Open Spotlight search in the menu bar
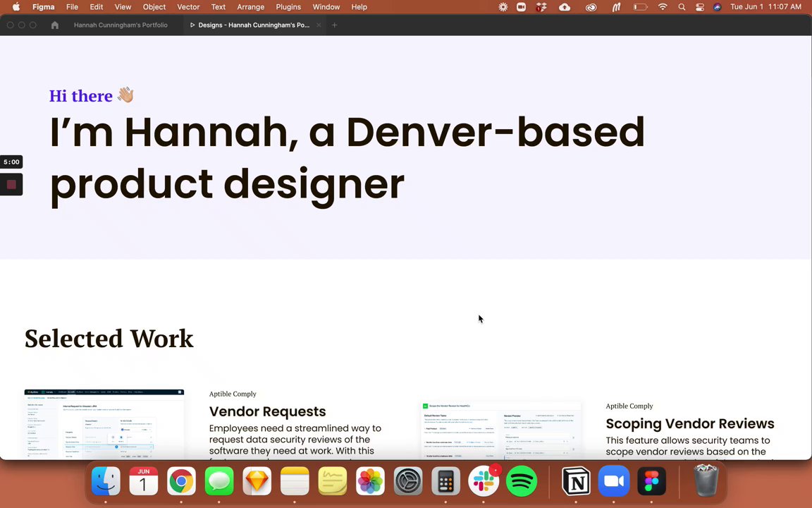The width and height of the screenshot is (812, 508). point(682,7)
